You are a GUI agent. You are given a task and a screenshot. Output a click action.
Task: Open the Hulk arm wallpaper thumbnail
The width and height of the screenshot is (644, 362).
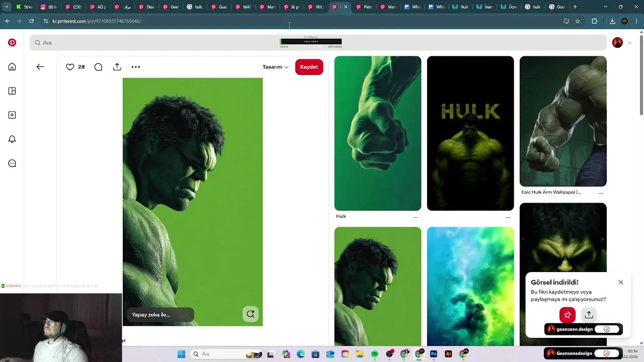pyautogui.click(x=563, y=121)
